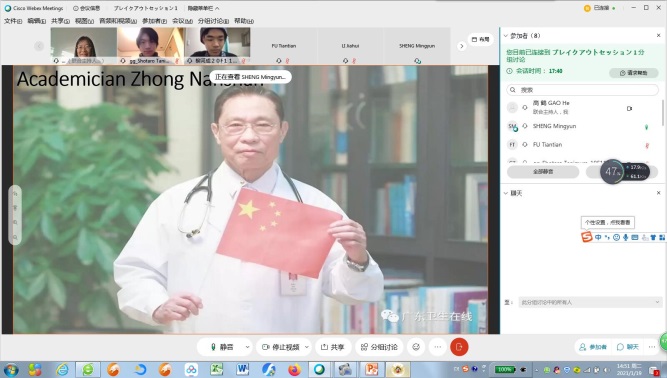Open the 帮助 (Help) menu
The image size is (667, 378).
(244, 21)
